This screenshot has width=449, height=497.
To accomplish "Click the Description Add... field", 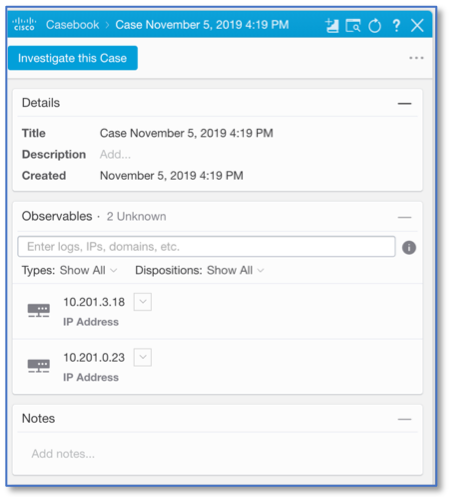I will 115,154.
